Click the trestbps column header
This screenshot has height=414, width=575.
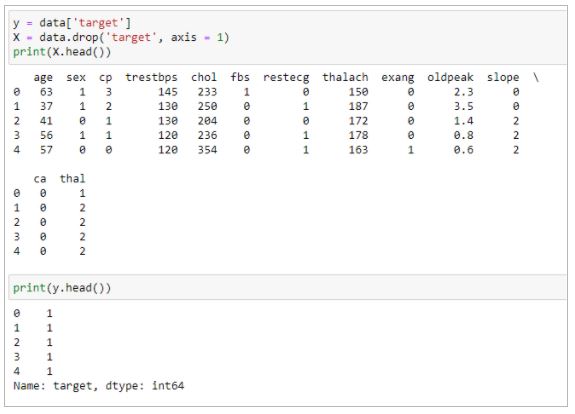coord(151,77)
